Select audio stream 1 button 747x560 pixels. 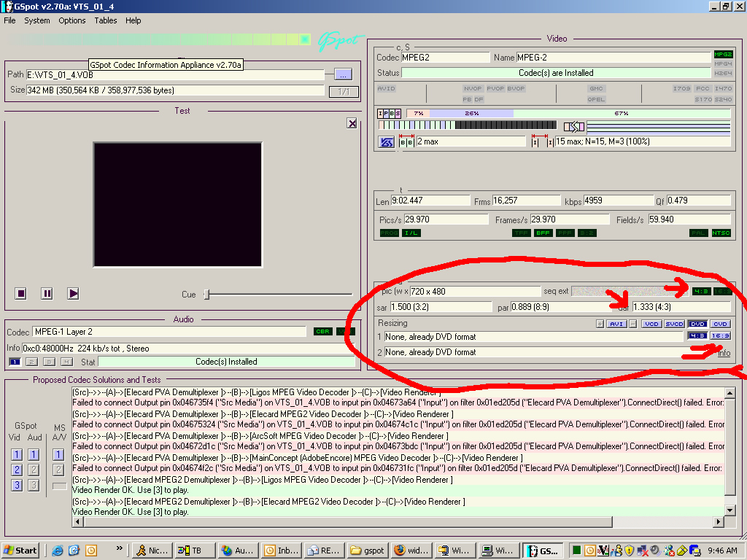click(x=15, y=362)
